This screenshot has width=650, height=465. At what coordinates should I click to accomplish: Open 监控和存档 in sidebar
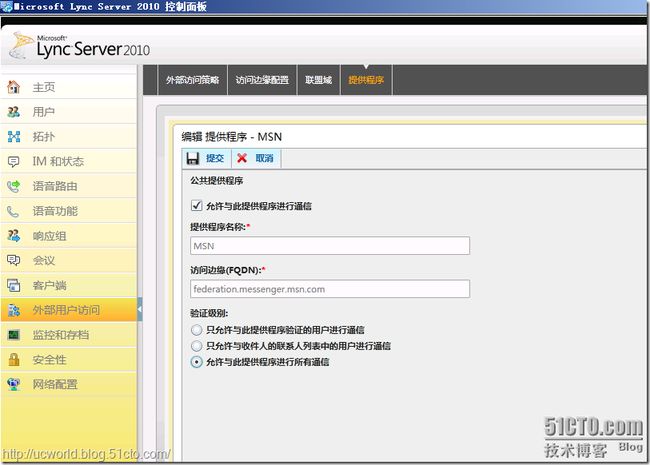(69, 334)
